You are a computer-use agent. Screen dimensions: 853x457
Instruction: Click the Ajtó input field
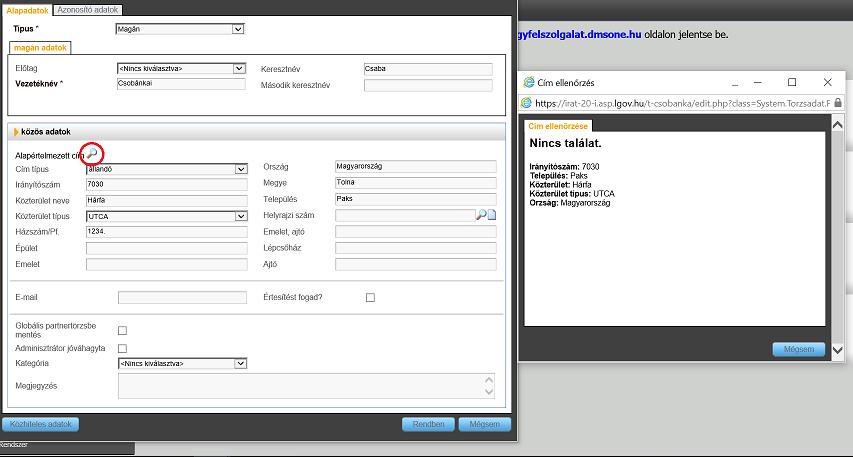click(x=416, y=264)
